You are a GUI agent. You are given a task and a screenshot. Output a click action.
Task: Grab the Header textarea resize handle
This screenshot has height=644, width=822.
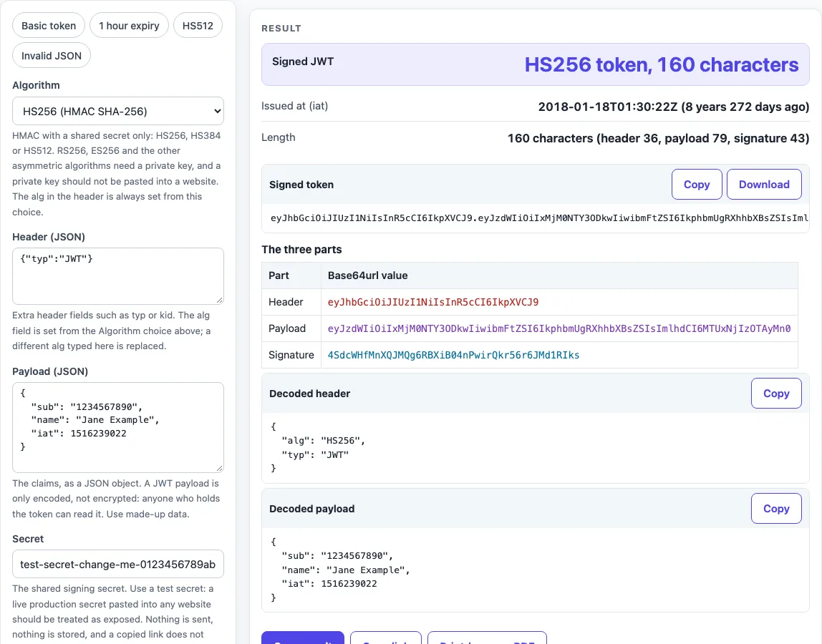click(x=219, y=300)
